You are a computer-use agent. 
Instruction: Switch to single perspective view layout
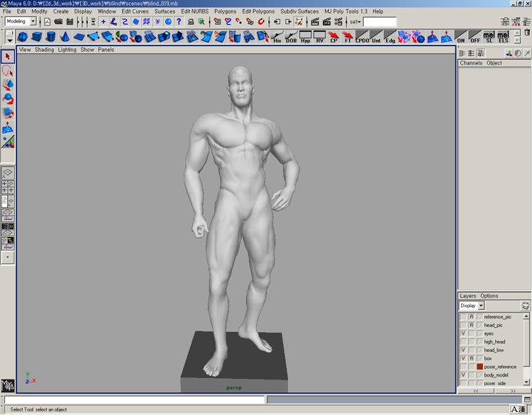[x=8, y=172]
